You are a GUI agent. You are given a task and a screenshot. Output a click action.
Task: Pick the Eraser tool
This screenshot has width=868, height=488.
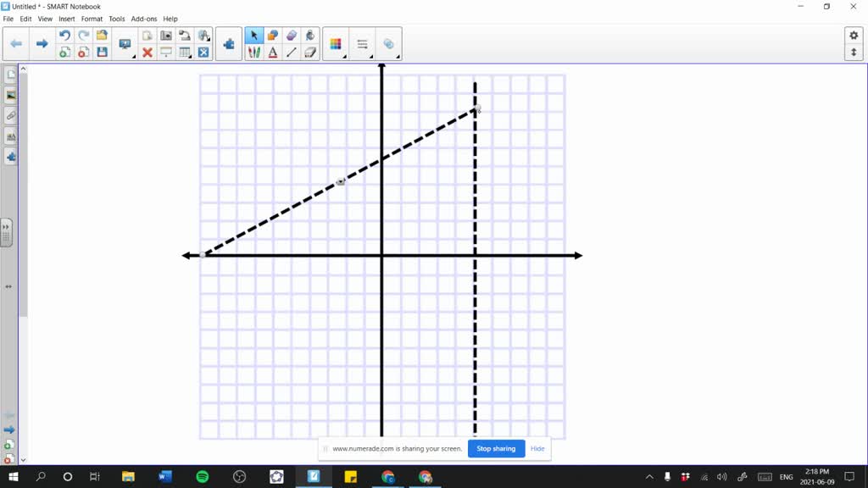click(x=309, y=51)
